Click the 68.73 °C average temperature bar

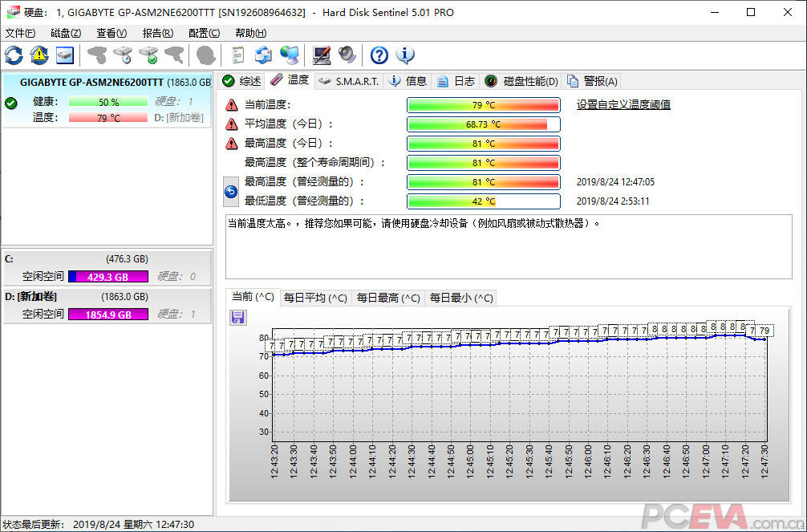483,124
